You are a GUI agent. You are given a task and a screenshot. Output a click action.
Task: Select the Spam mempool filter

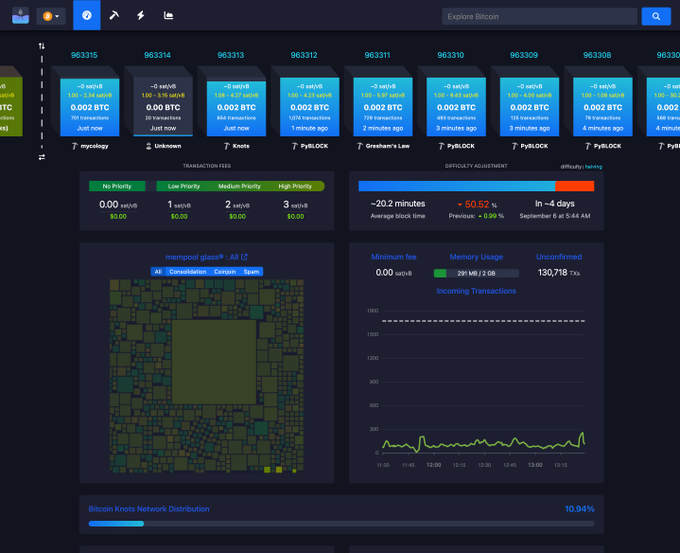[x=252, y=272]
